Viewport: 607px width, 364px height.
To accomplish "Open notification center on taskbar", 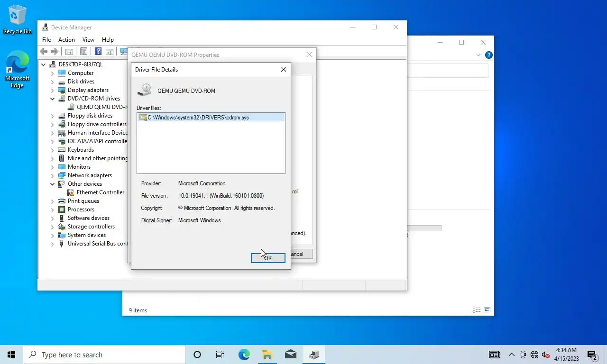I will 592,355.
